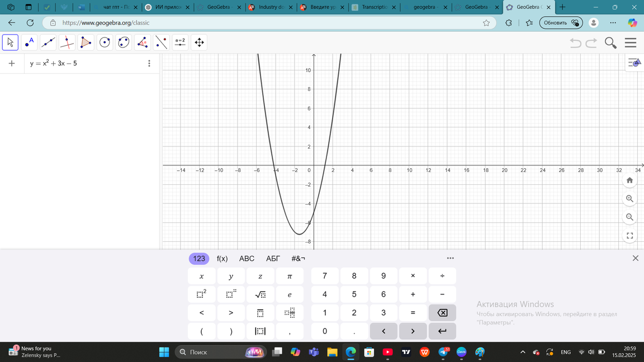644x362 pixels.
Task: Select the Point tool
Action: click(x=29, y=42)
